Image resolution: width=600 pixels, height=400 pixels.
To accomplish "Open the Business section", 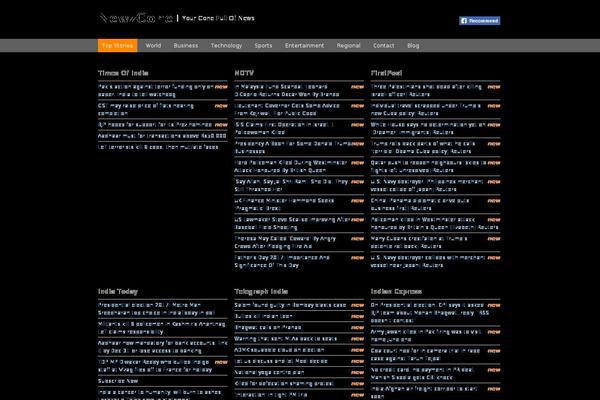I will [x=186, y=45].
